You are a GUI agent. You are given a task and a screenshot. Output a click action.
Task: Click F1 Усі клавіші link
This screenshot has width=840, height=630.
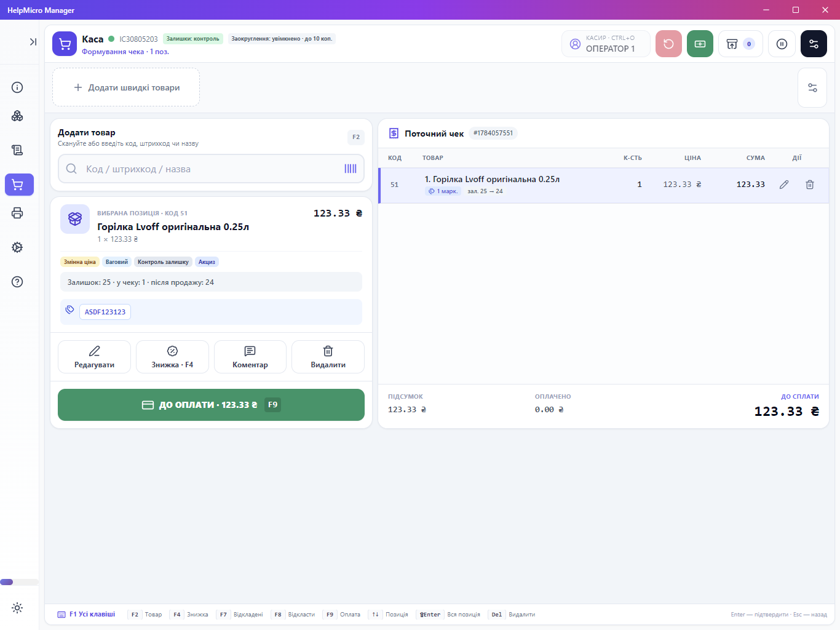pos(87,614)
